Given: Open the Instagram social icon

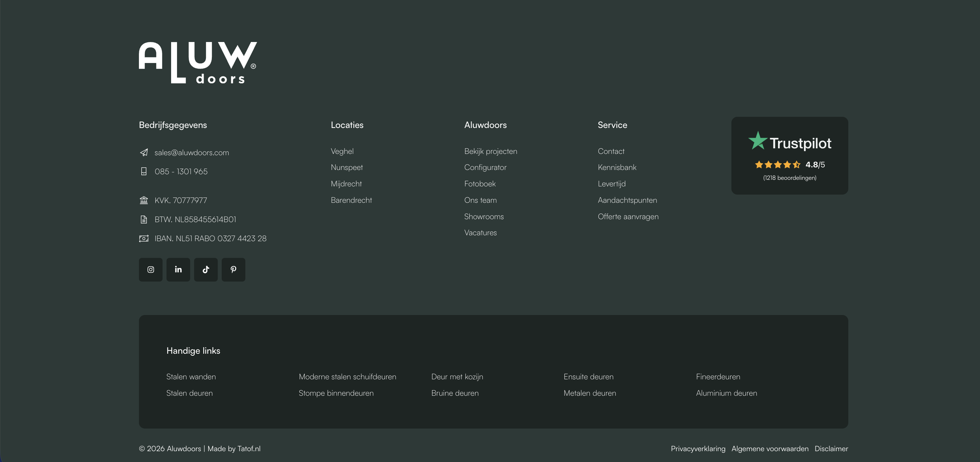Looking at the screenshot, I should (151, 270).
